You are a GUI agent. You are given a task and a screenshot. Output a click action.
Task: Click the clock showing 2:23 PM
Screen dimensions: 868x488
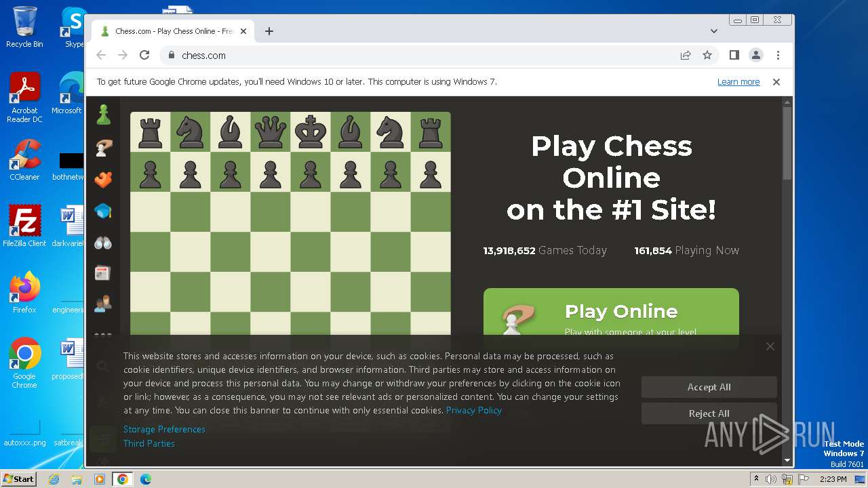[x=833, y=479]
